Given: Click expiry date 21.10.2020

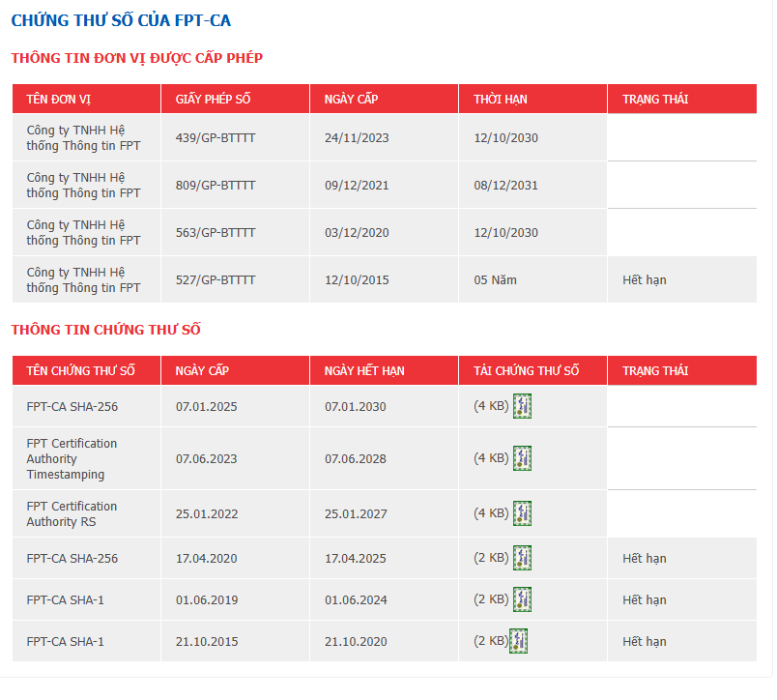Looking at the screenshot, I should (356, 641).
